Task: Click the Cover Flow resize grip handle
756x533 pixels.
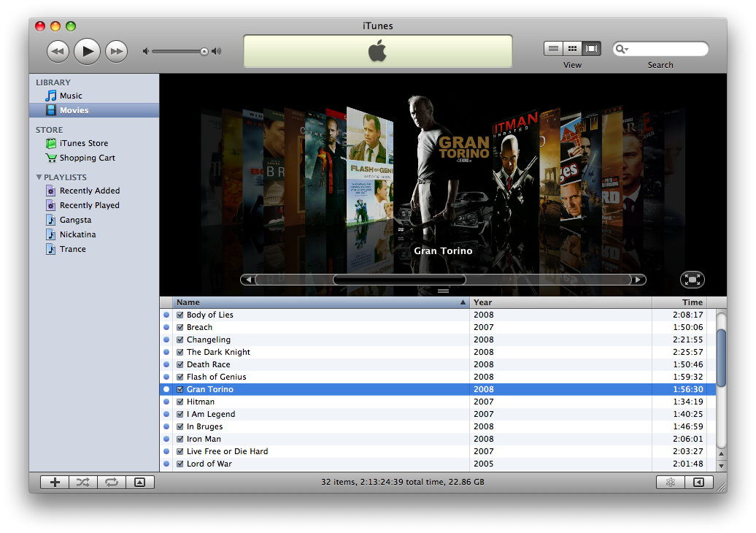Action: pos(443,291)
